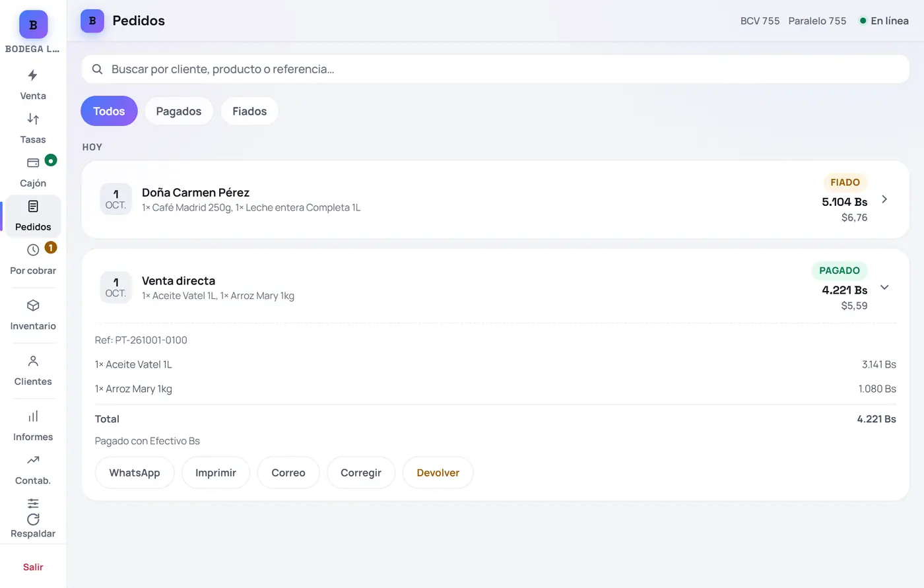
Task: Click reference Ref: PT-261001-0100
Action: click(141, 340)
